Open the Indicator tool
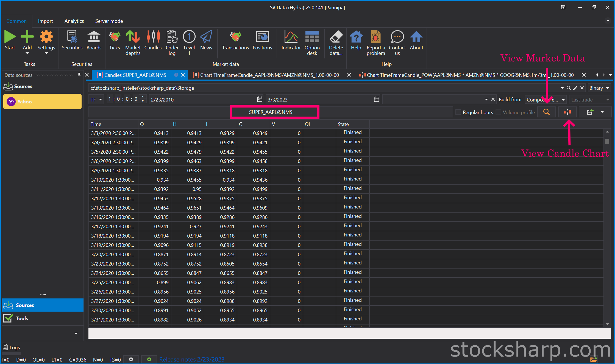Screen dimensions: 615x364 tap(291, 40)
